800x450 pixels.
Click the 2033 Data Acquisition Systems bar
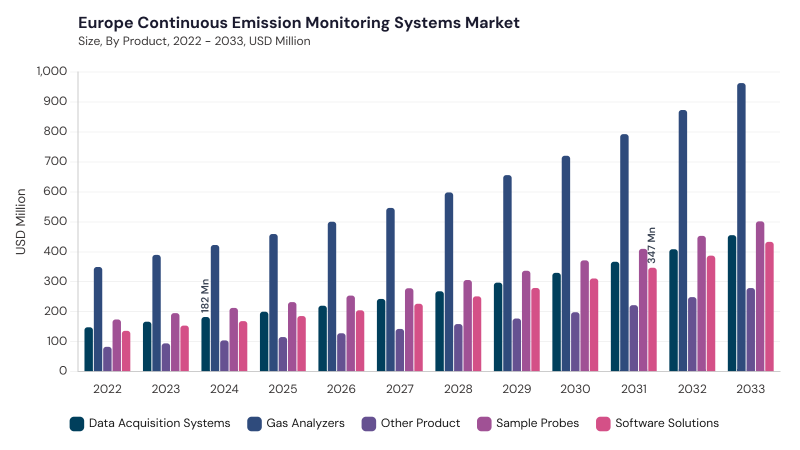(732, 303)
